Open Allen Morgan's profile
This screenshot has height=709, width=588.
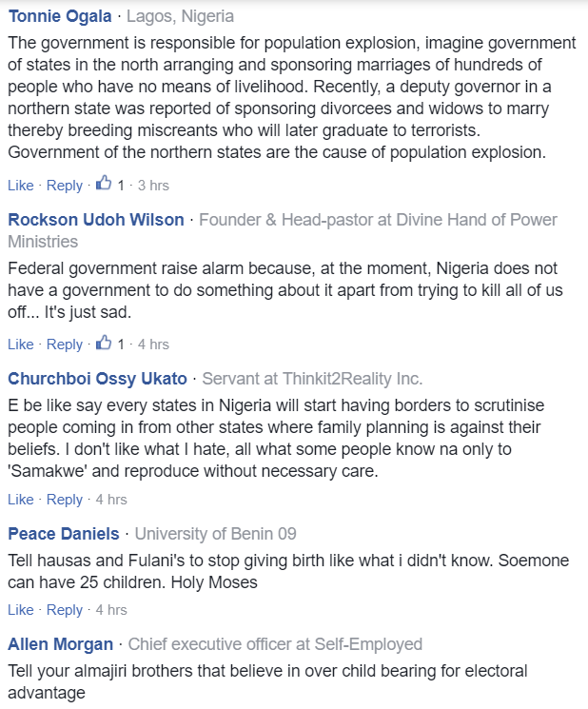[x=60, y=644]
